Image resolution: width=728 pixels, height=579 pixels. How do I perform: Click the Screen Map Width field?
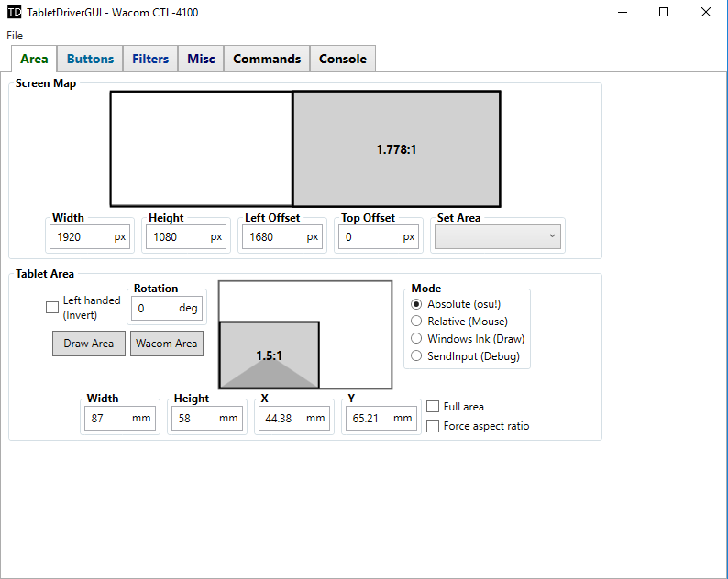tap(90, 237)
